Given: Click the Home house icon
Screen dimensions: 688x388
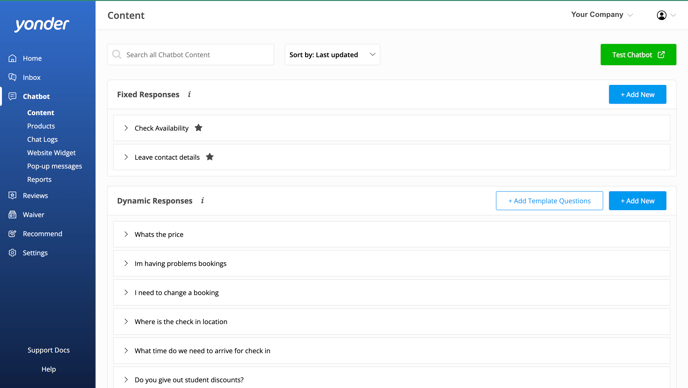Looking at the screenshot, I should [x=12, y=58].
